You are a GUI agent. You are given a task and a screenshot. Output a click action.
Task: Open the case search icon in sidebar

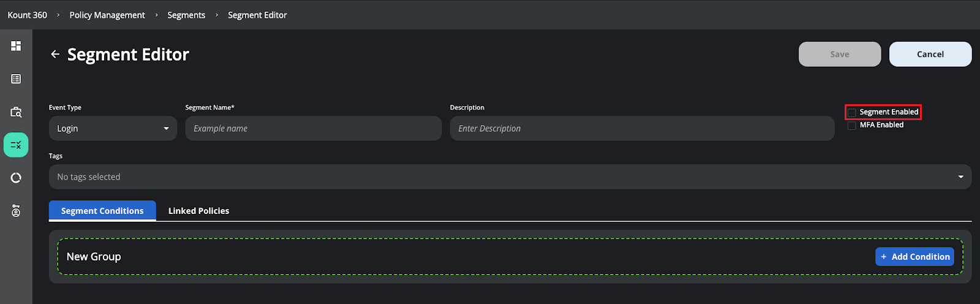[16, 112]
